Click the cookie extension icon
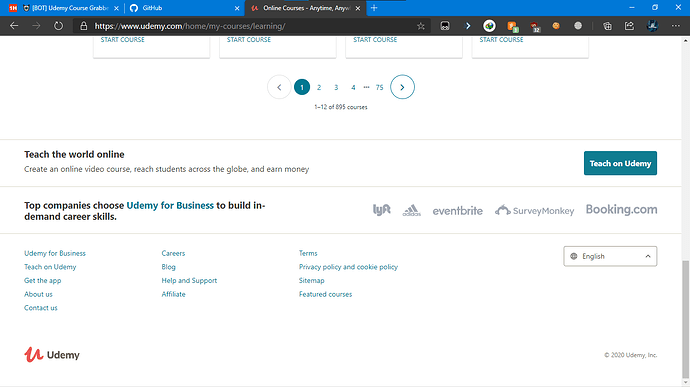This screenshot has width=690, height=387. pos(556,26)
